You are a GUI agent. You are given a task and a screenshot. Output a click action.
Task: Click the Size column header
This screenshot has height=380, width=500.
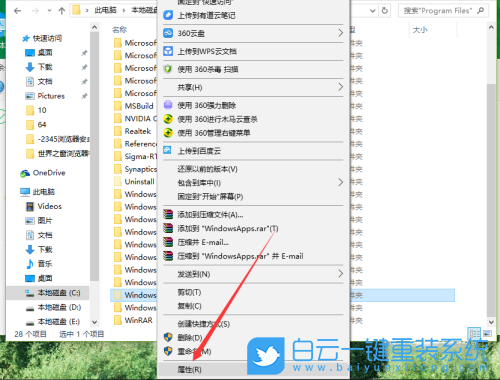pos(420,30)
